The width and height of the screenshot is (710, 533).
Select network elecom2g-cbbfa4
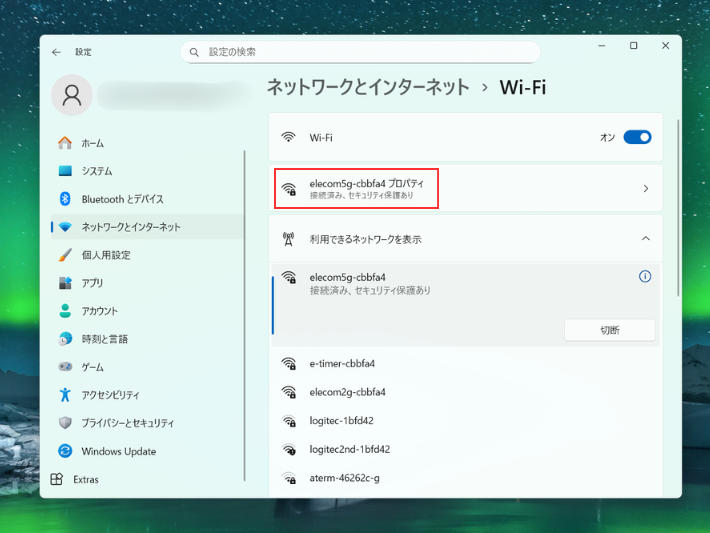coord(465,392)
